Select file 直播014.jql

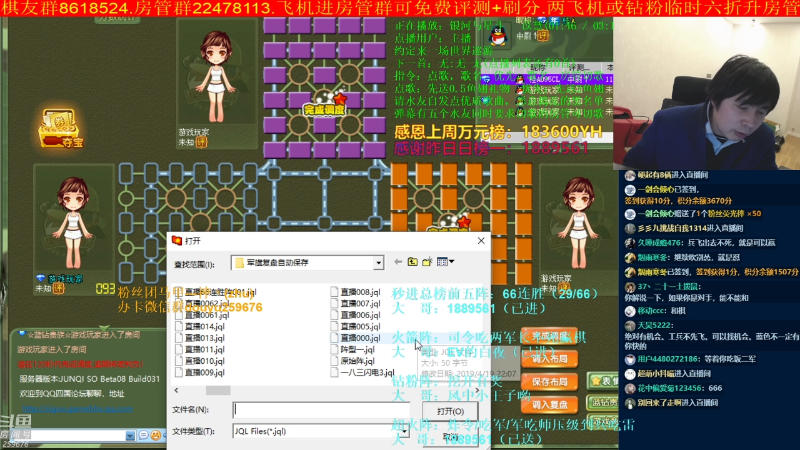click(199, 327)
